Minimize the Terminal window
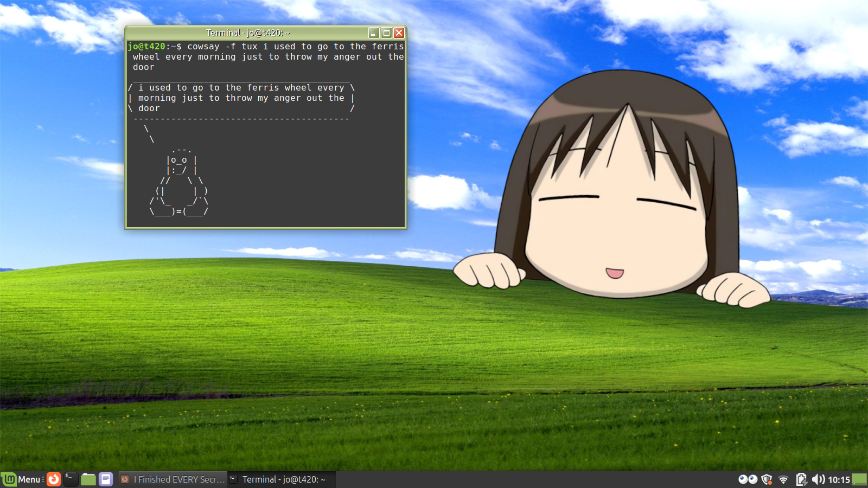Viewport: 868px width, 488px height. (x=374, y=33)
